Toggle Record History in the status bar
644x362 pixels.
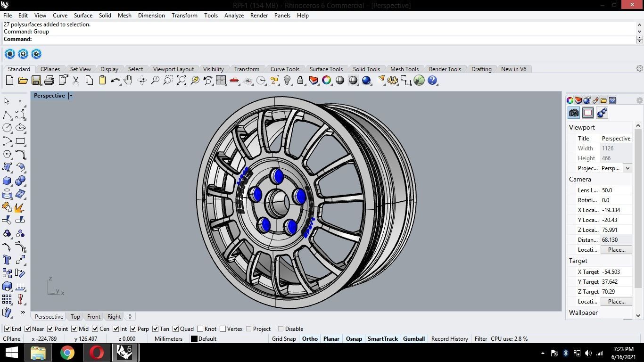click(x=450, y=339)
